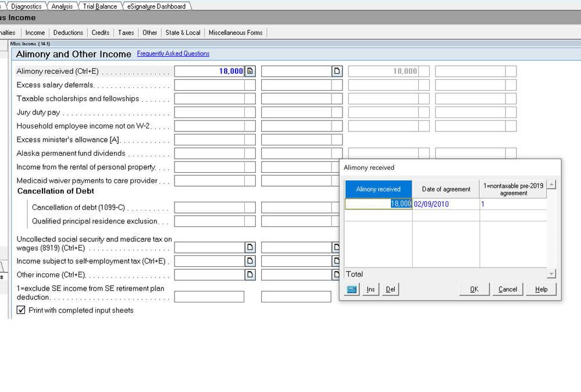Select the Deductions section tab

68,33
